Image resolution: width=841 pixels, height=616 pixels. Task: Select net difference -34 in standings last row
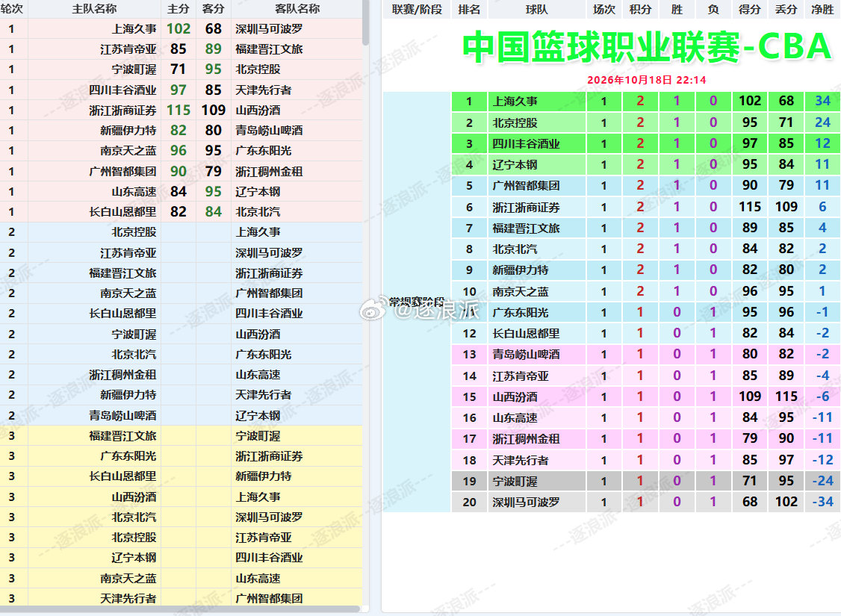(x=823, y=502)
